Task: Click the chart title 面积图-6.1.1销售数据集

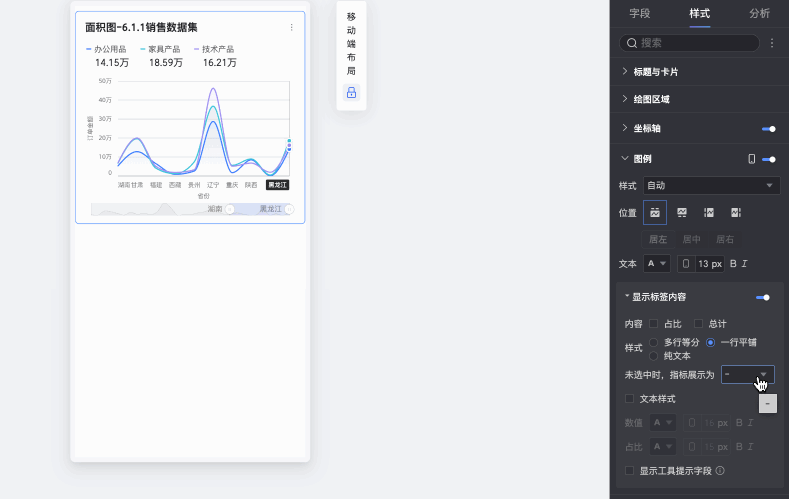Action: coord(141,27)
